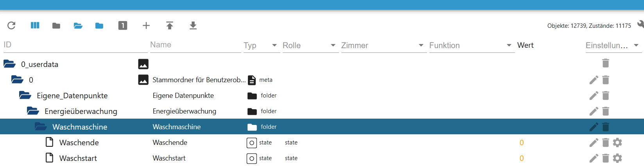This screenshot has height=166, width=644.
Task: Click the upload objects arrow icon
Action: click(170, 25)
